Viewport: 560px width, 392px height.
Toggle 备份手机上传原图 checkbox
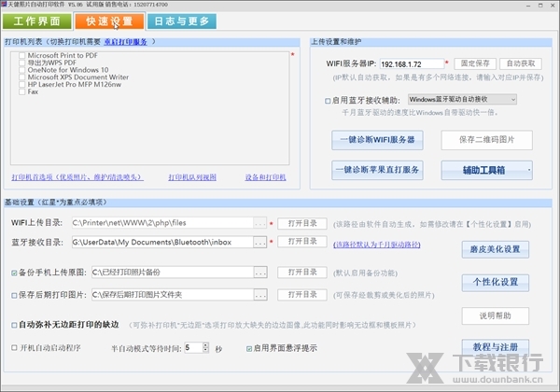coord(14,273)
